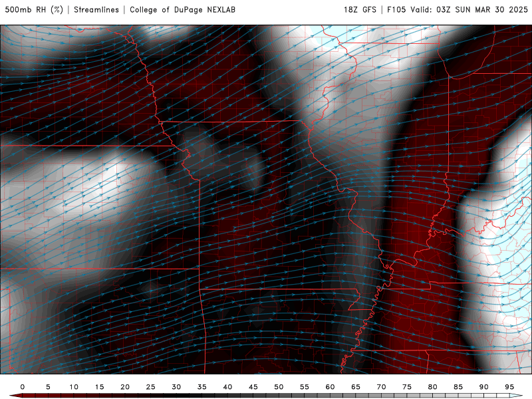Viewport: 532px width, 399px height.
Task: Click scale label '70'
Action: coord(381,387)
